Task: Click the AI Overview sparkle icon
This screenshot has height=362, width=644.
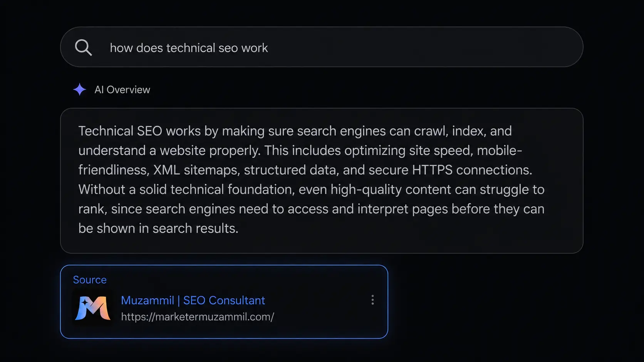Action: coord(80,90)
